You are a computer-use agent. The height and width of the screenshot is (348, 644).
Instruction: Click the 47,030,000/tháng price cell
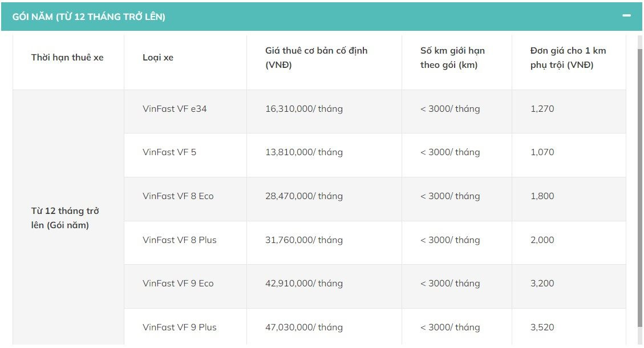point(305,327)
